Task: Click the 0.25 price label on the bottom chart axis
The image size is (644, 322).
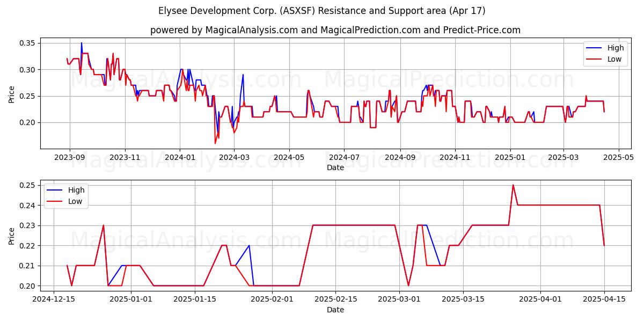Action: pyautogui.click(x=27, y=185)
